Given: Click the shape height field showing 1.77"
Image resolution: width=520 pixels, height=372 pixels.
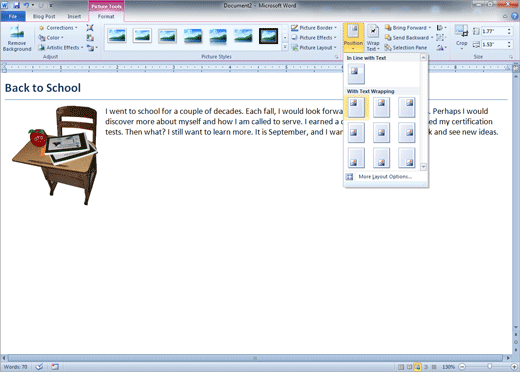Looking at the screenshot, I should [x=493, y=31].
